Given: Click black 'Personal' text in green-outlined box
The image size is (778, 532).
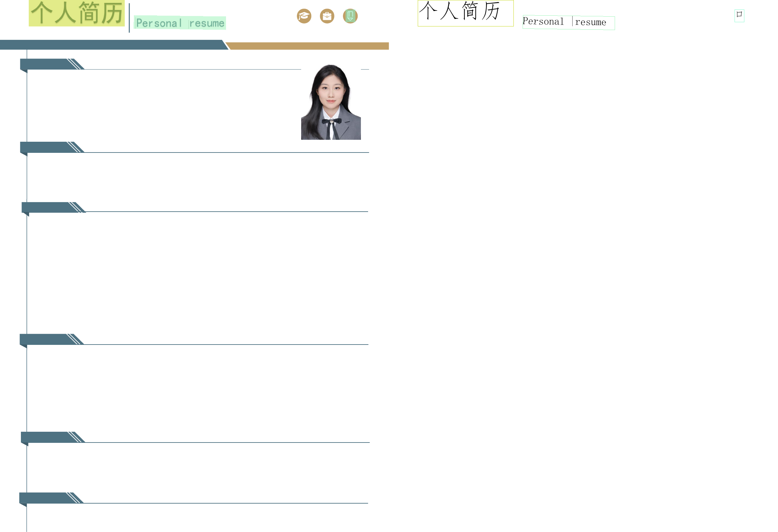Looking at the screenshot, I should tap(543, 22).
